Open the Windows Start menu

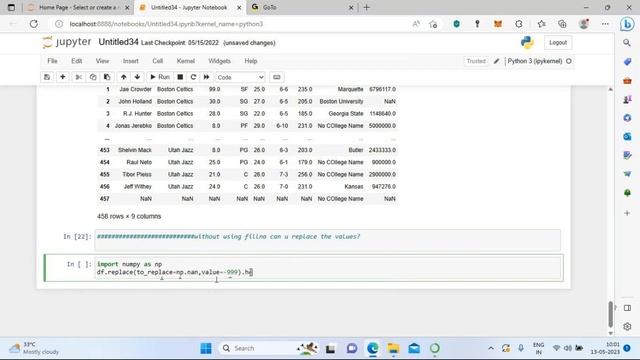pyautogui.click(x=206, y=348)
